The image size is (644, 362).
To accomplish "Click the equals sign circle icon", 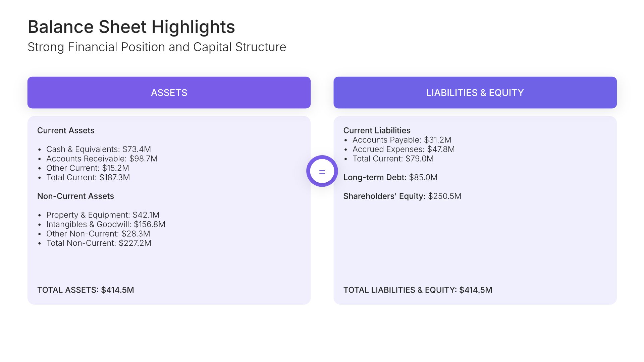I will pos(322,171).
